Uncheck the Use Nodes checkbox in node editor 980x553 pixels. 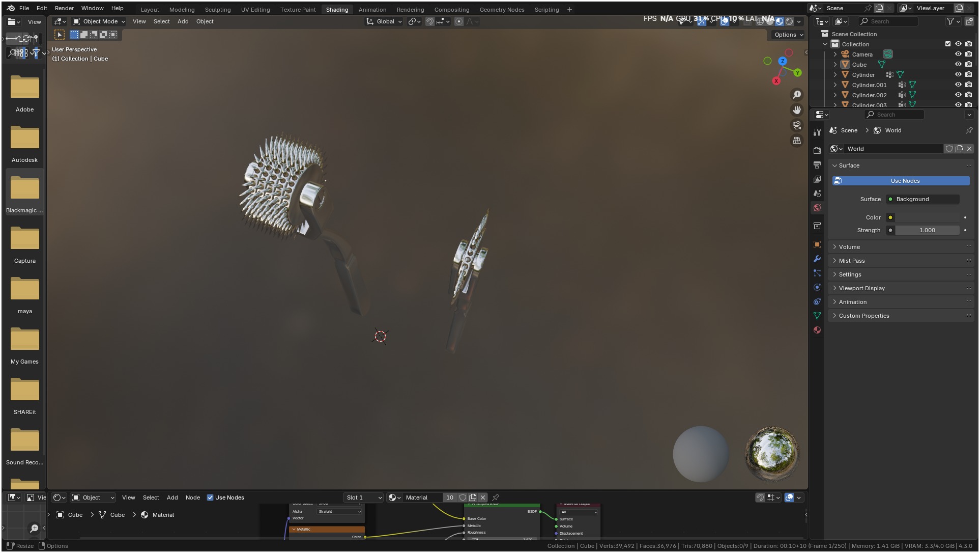[210, 497]
